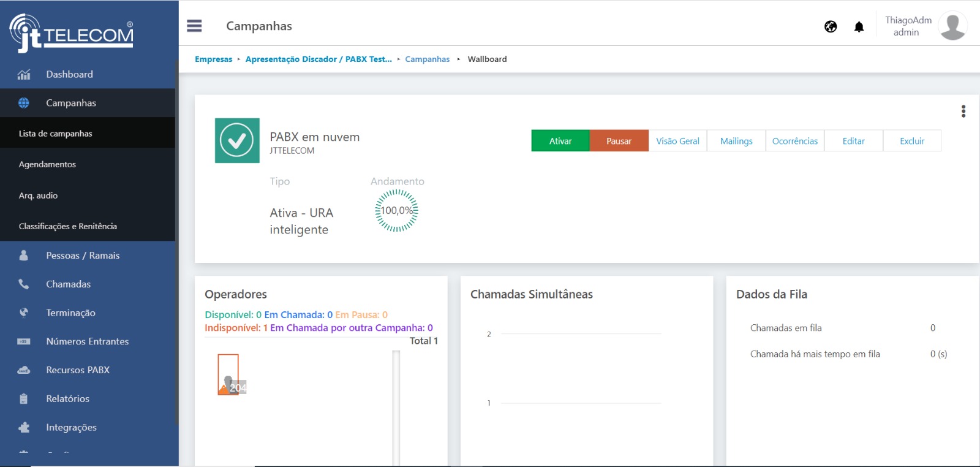Click the Dashboard chart icon

point(24,74)
